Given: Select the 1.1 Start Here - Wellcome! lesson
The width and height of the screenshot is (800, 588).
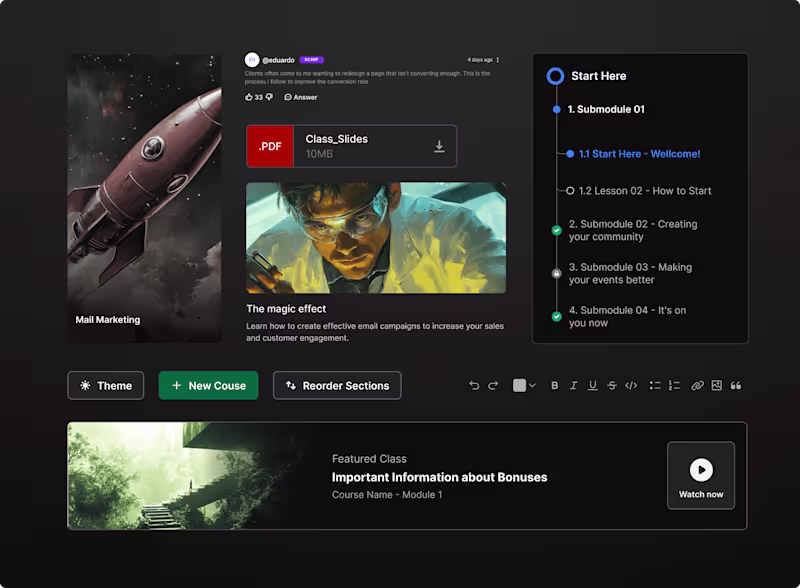Looking at the screenshot, I should [640, 154].
